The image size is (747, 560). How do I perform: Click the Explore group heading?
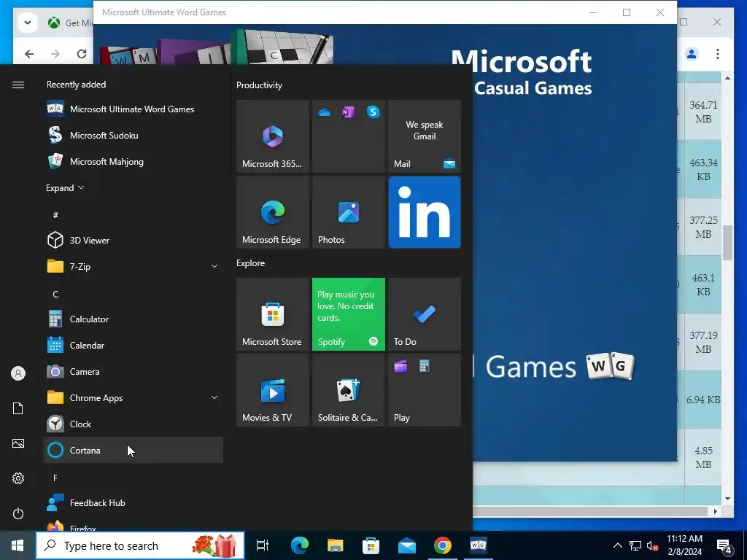pyautogui.click(x=251, y=262)
